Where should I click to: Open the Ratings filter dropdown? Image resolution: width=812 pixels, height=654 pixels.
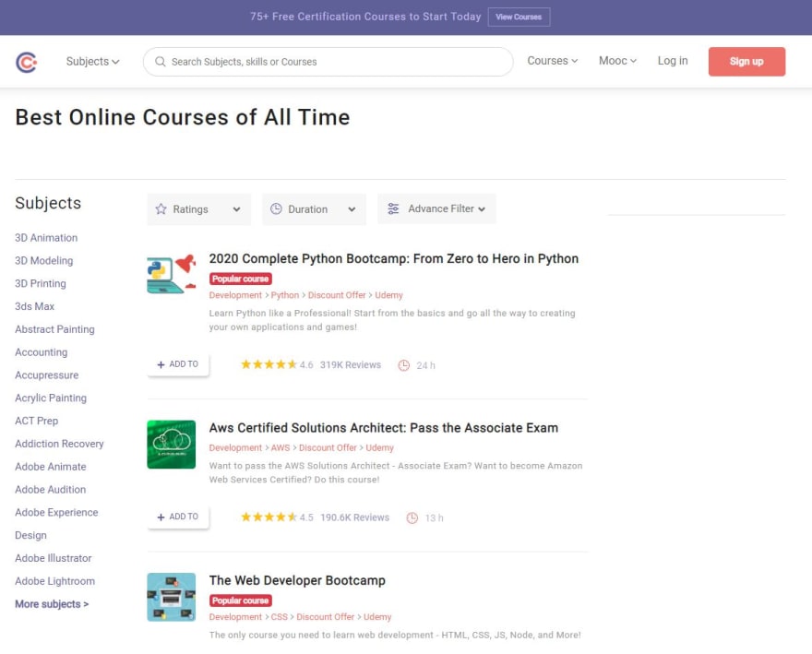199,209
